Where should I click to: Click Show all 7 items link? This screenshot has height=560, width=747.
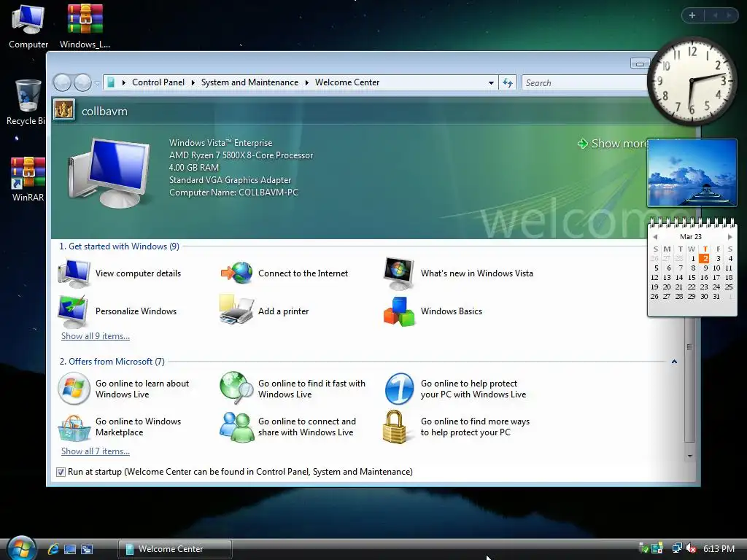(x=96, y=451)
